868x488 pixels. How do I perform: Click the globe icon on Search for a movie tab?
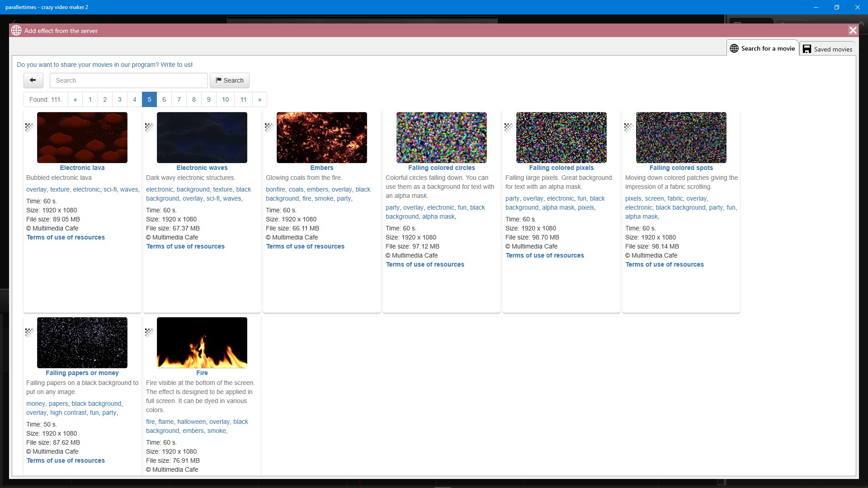point(734,48)
